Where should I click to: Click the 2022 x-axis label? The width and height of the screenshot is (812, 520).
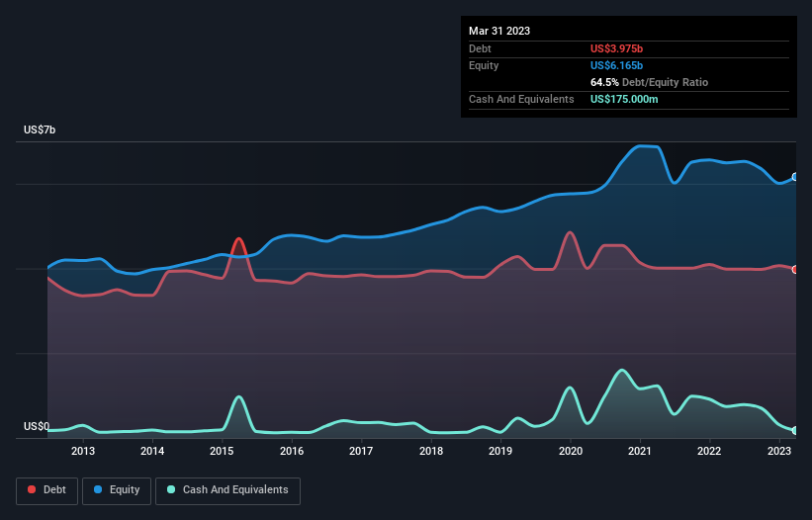(709, 451)
